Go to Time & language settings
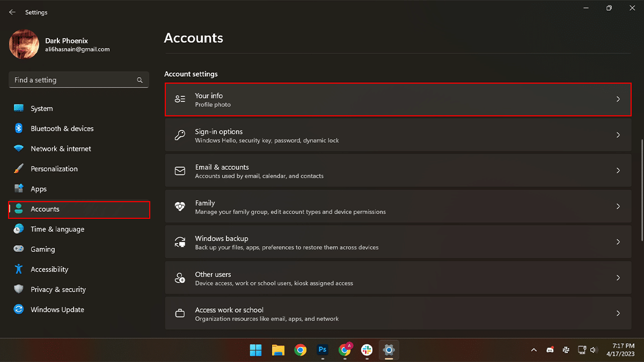 [57, 229]
